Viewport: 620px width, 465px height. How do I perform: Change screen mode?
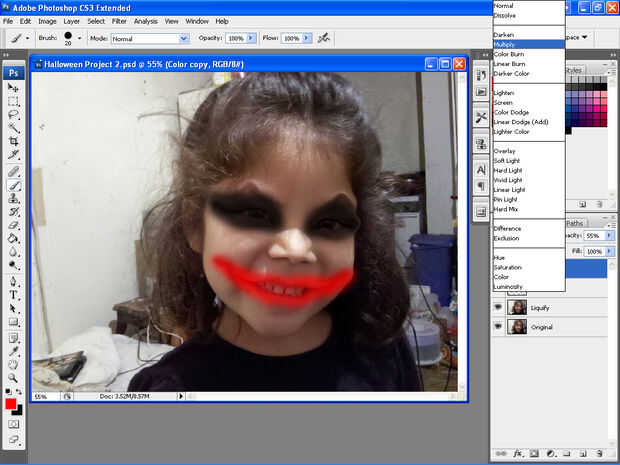tap(13, 439)
